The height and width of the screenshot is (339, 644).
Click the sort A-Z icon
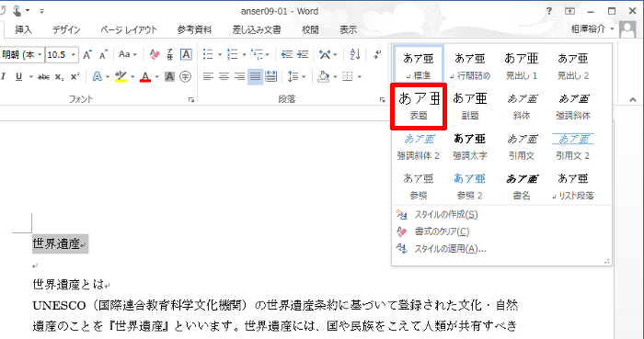click(355, 54)
